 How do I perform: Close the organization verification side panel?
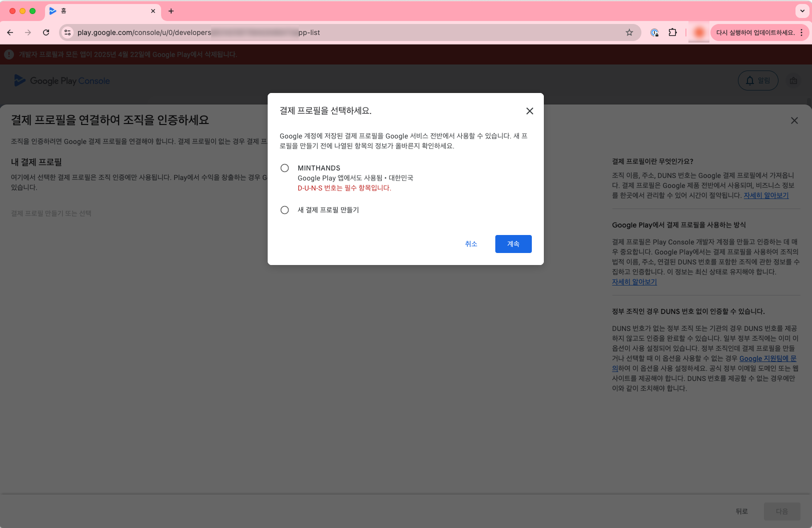(794, 120)
